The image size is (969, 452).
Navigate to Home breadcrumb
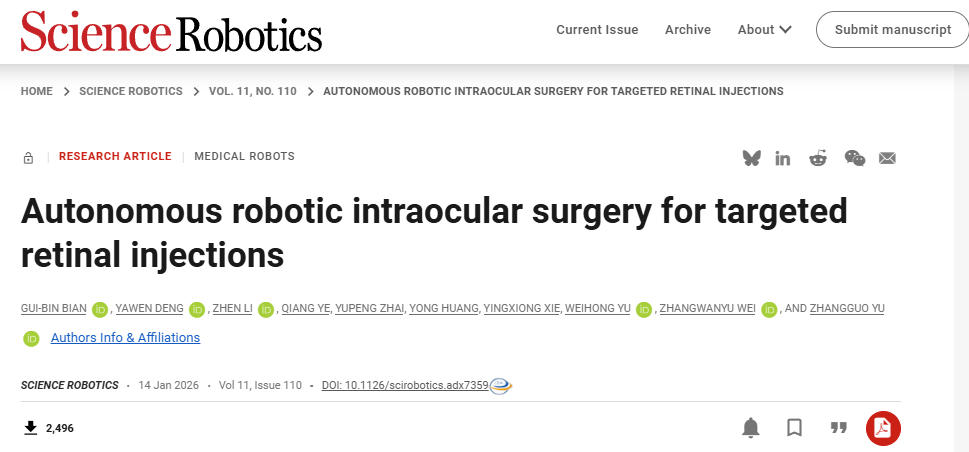(x=37, y=91)
